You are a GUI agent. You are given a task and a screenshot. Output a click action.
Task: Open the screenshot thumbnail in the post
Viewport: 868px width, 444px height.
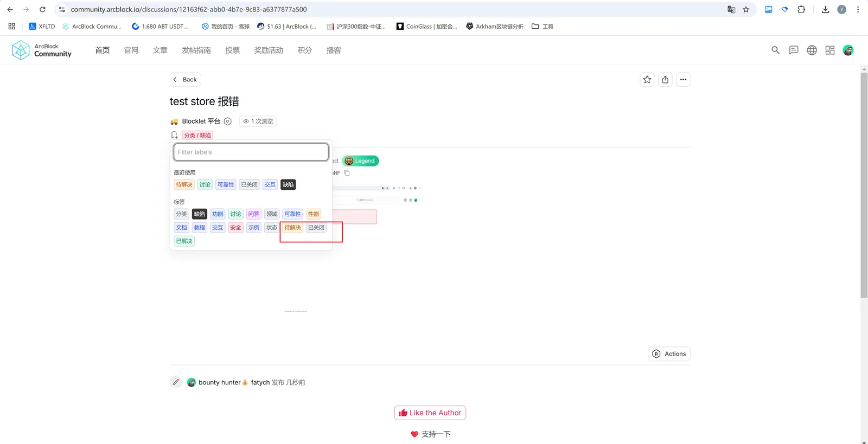pos(376,249)
